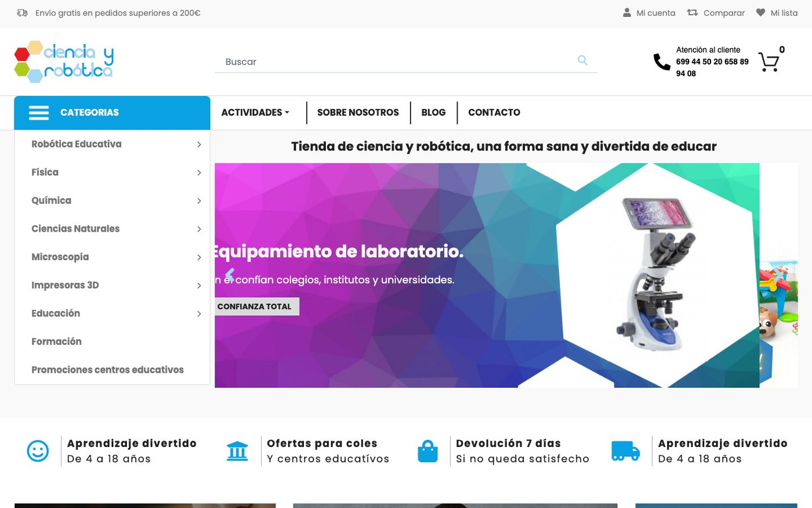Select the Microscopía category link
This screenshot has height=508, width=812.
(x=60, y=257)
